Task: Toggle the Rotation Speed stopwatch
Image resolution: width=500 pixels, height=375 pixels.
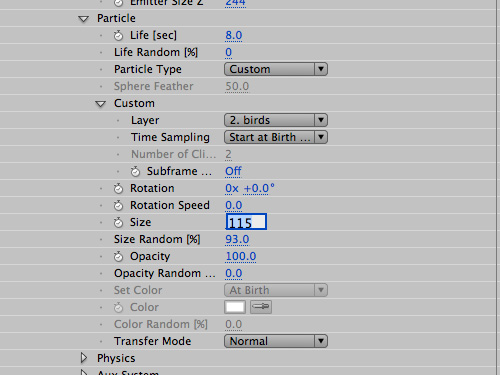Action: point(118,205)
